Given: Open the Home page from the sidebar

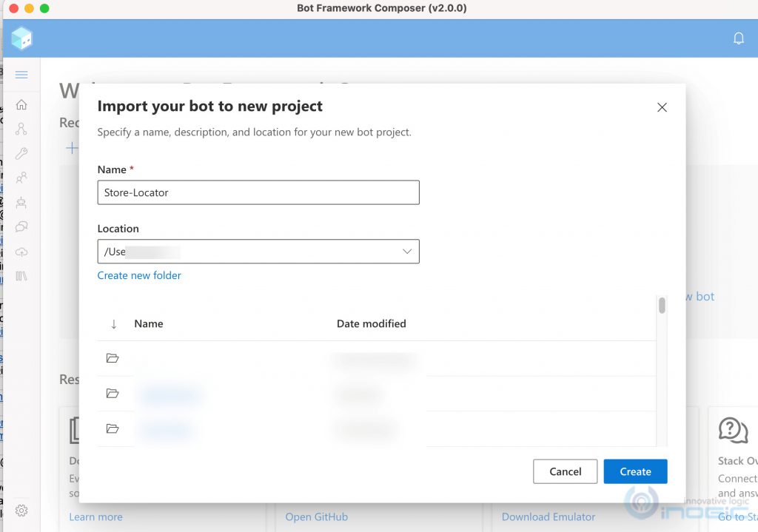Looking at the screenshot, I should point(21,104).
